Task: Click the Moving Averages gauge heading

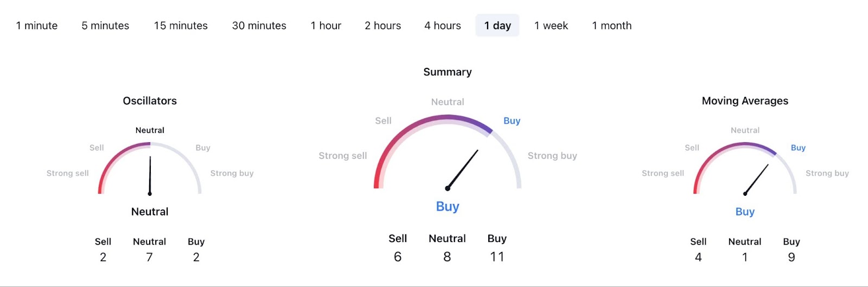Action: point(745,101)
